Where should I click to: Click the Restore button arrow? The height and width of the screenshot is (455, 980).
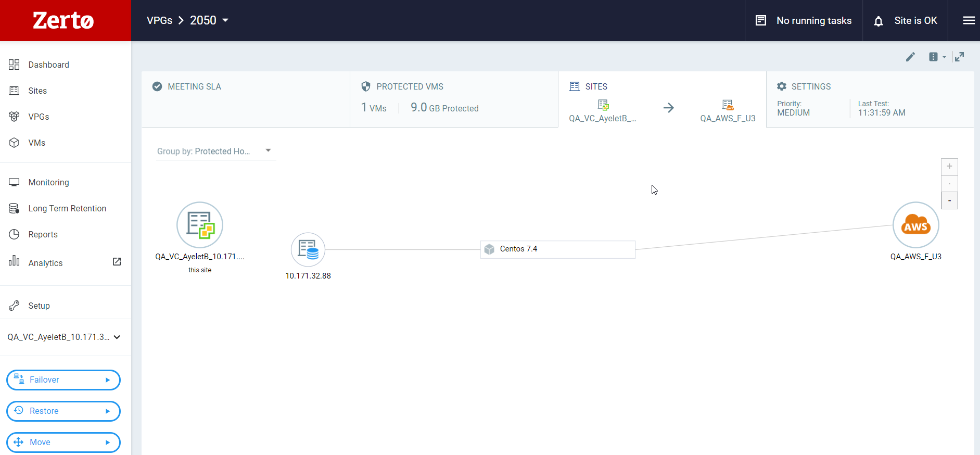pyautogui.click(x=108, y=411)
